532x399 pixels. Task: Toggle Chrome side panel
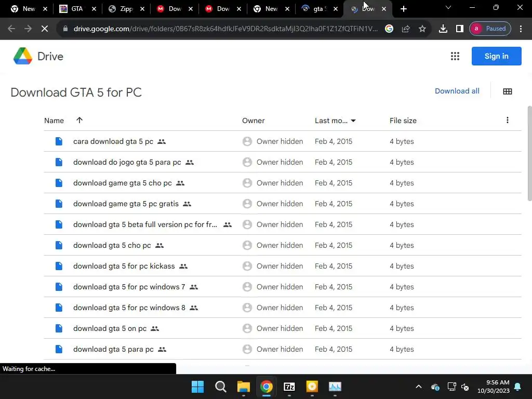point(460,29)
